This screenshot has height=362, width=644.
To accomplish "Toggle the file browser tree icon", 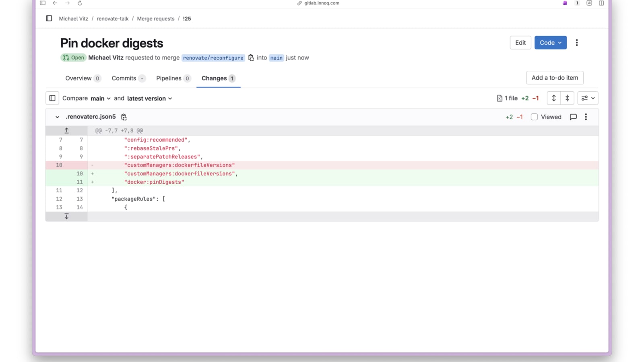I will [52, 98].
